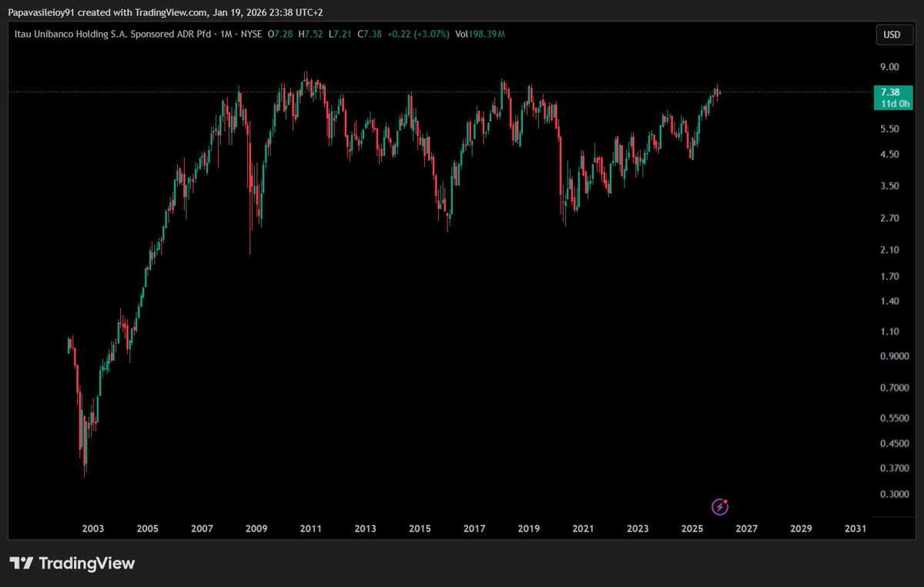This screenshot has height=587, width=924.
Task: Click the O7.28 open price value
Action: point(281,34)
